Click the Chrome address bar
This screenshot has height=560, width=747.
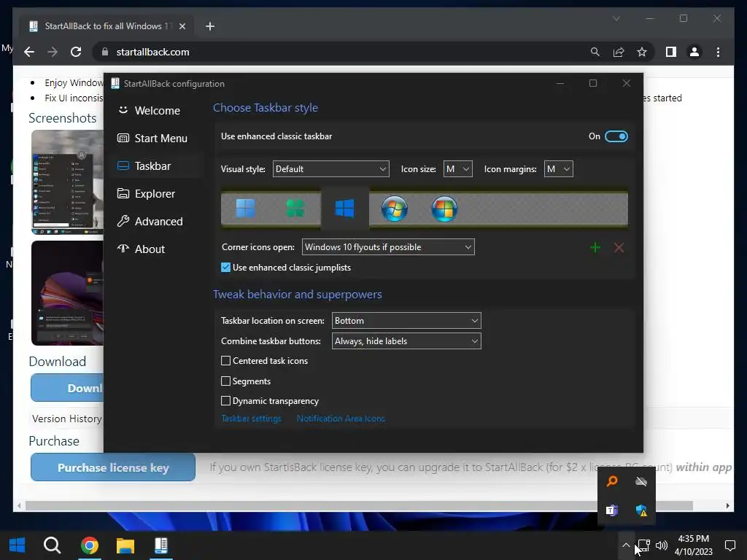pos(343,52)
